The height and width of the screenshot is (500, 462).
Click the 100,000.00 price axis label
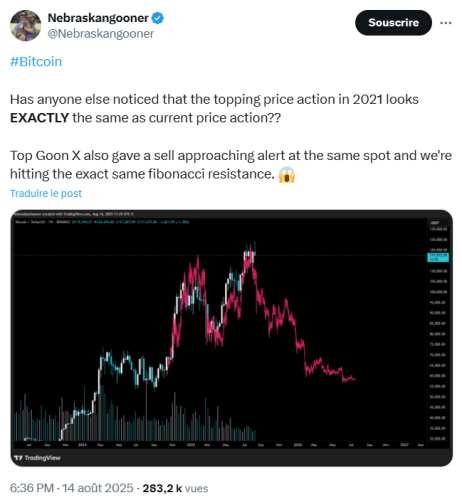click(438, 292)
